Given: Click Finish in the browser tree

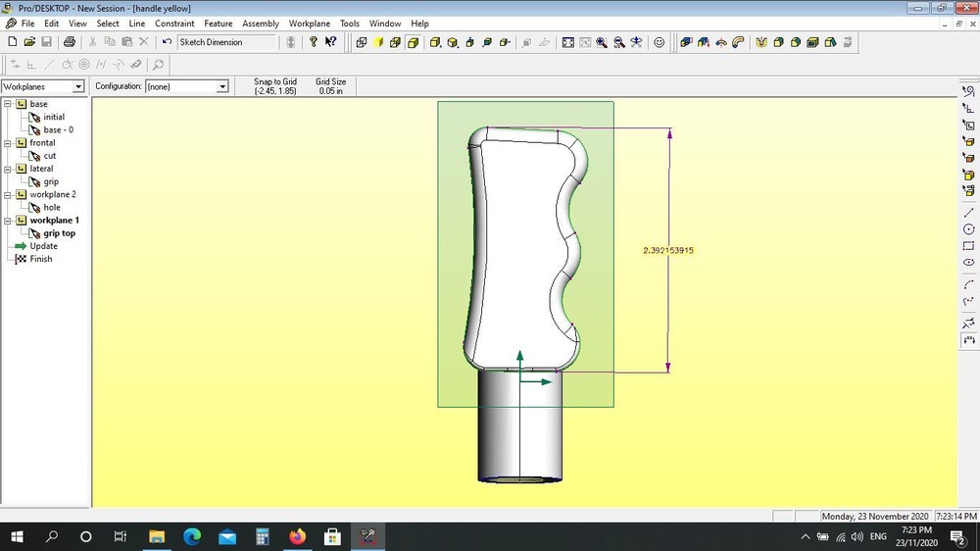Looking at the screenshot, I should (40, 259).
